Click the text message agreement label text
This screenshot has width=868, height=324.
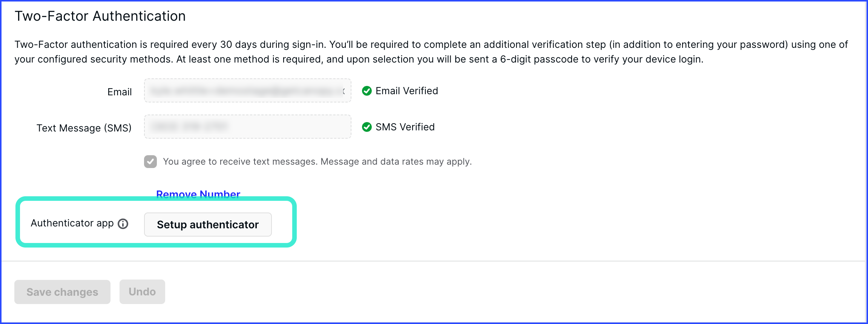[x=317, y=162]
